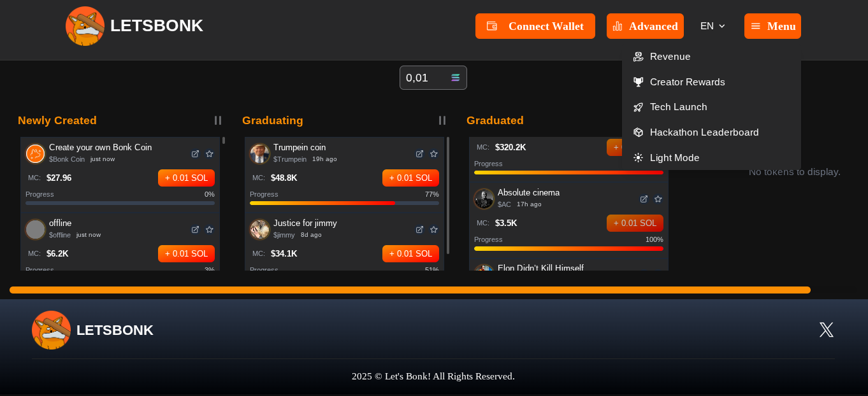Click the orange horizontal scrollbar
The width and height of the screenshot is (868, 396).
point(410,290)
